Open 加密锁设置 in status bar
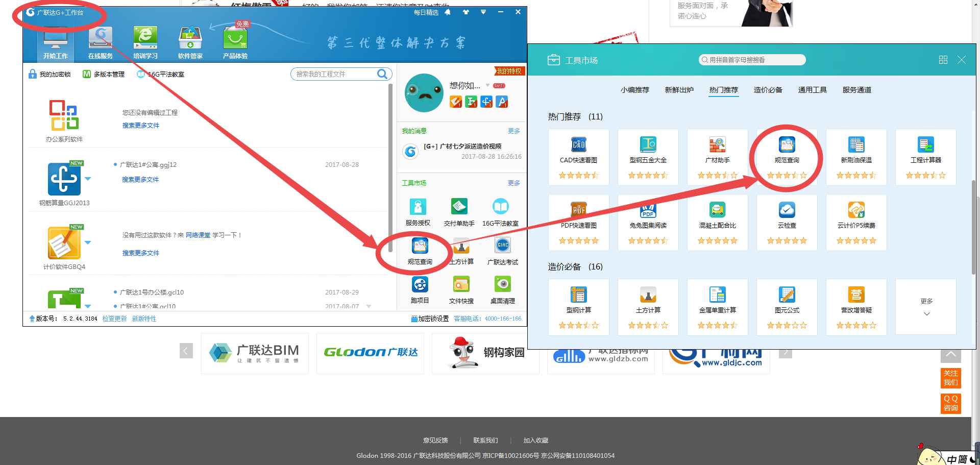 [430, 319]
